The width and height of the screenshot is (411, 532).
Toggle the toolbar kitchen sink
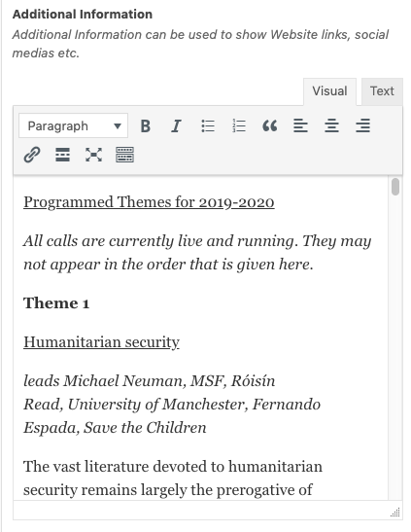click(x=124, y=155)
